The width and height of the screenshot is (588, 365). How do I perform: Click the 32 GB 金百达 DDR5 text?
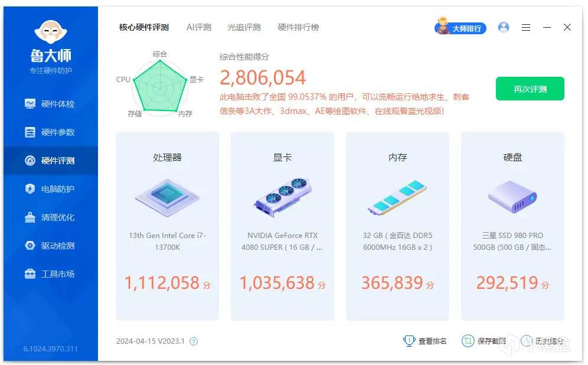pyautogui.click(x=397, y=241)
